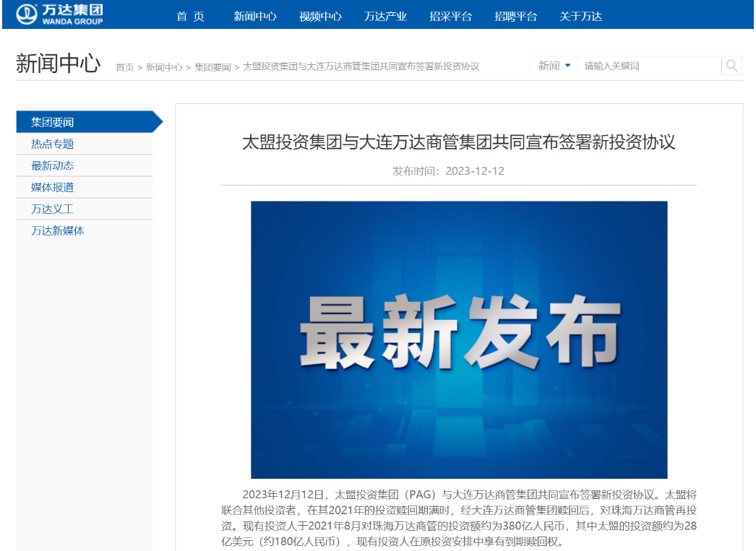Click the Wanda Group logo
Viewport: 756px width, 551px height.
[x=60, y=14]
